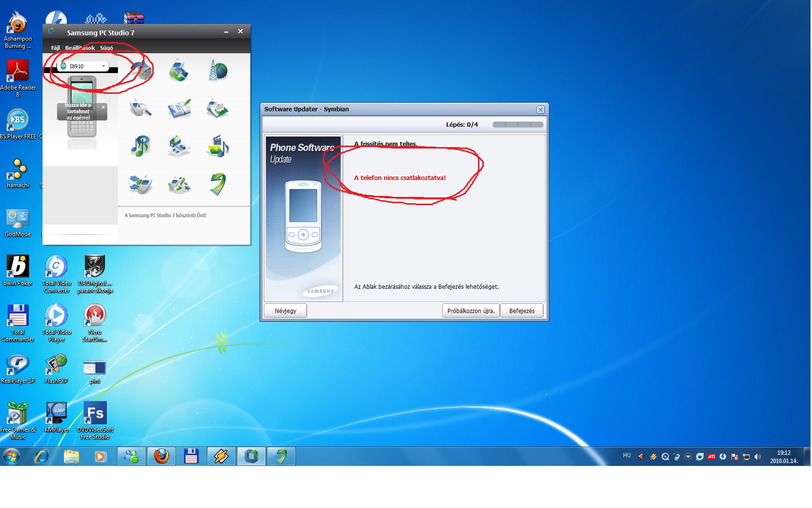
Task: Click the red 'A telefon nincs csatlakoztatva!' message
Action: pos(400,178)
